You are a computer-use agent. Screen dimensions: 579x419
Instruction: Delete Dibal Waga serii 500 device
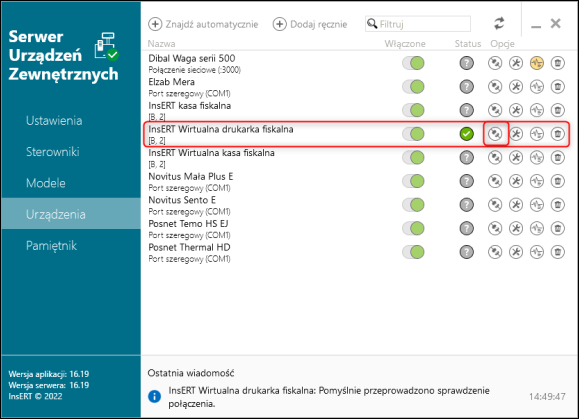558,63
